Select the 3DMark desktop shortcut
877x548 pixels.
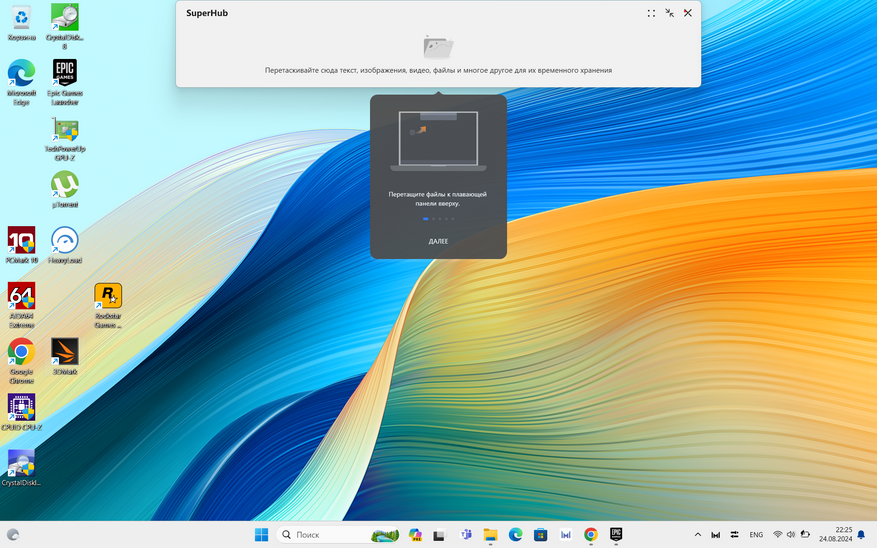click(64, 352)
